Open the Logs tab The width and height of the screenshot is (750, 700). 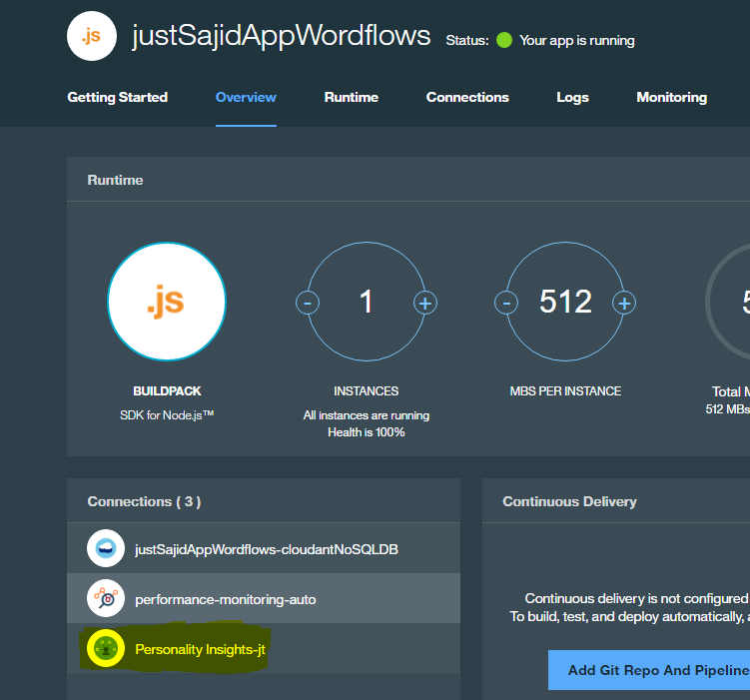pyautogui.click(x=572, y=97)
